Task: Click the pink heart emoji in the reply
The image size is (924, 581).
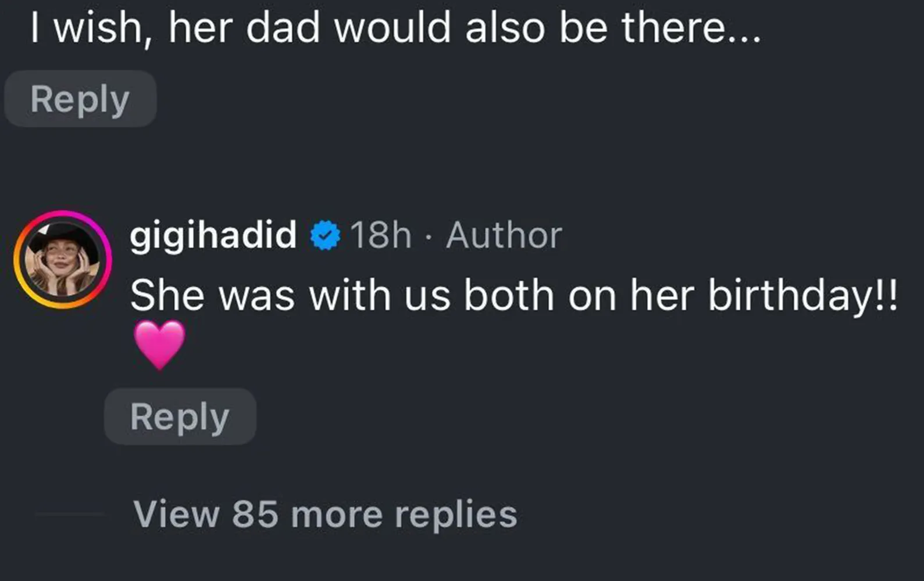Action: coord(159,345)
